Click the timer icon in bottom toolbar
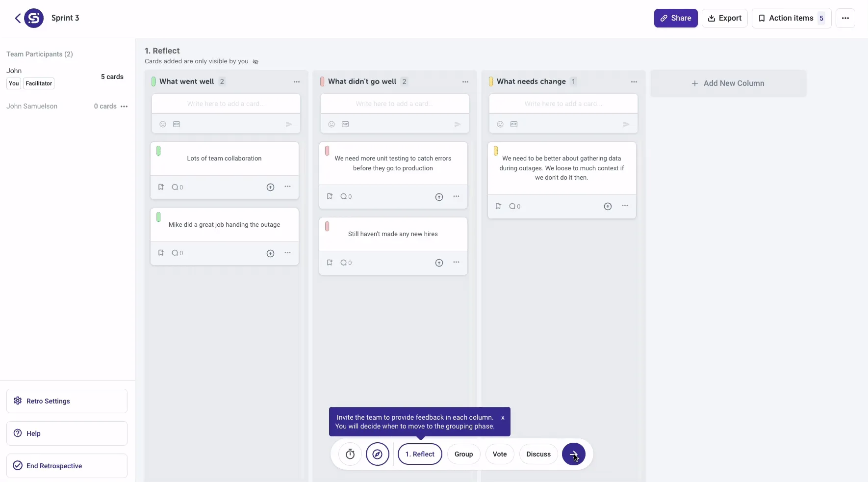This screenshot has width=868, height=482. pyautogui.click(x=350, y=454)
